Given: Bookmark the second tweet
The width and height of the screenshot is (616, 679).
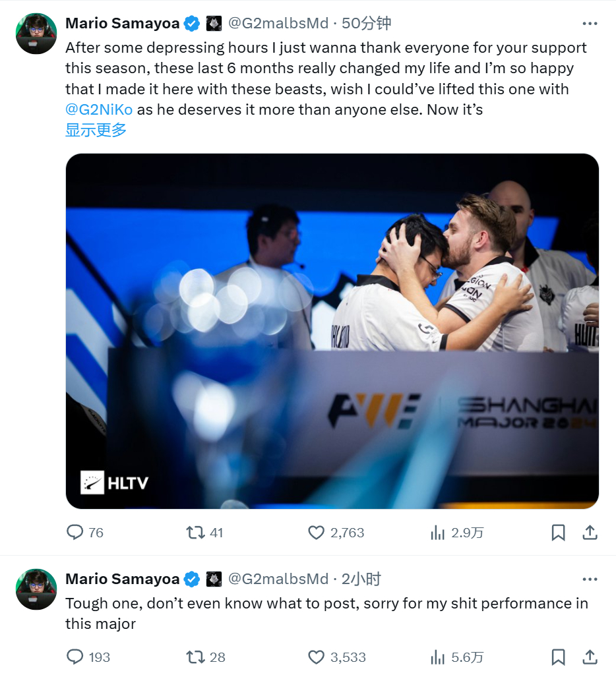Looking at the screenshot, I should tap(558, 657).
